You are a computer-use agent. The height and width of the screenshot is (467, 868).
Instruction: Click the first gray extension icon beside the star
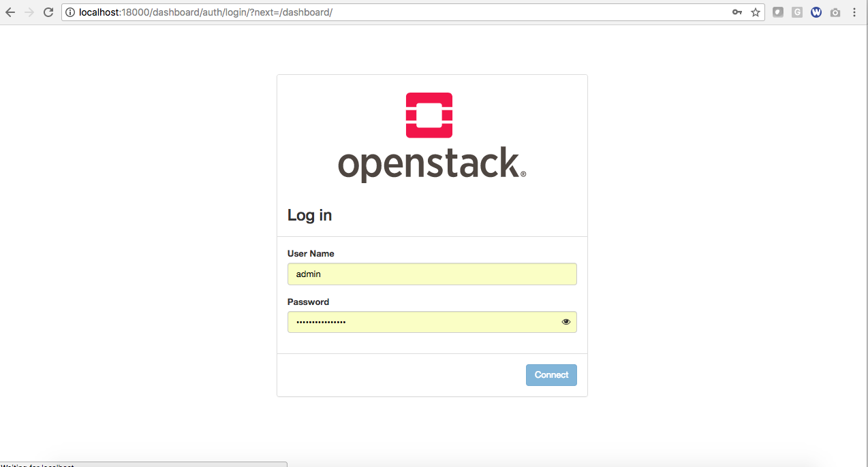778,12
